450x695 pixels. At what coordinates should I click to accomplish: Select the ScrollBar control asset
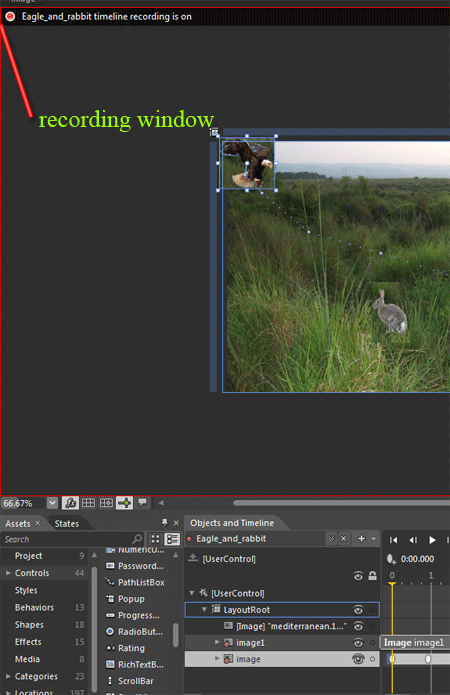click(130, 681)
